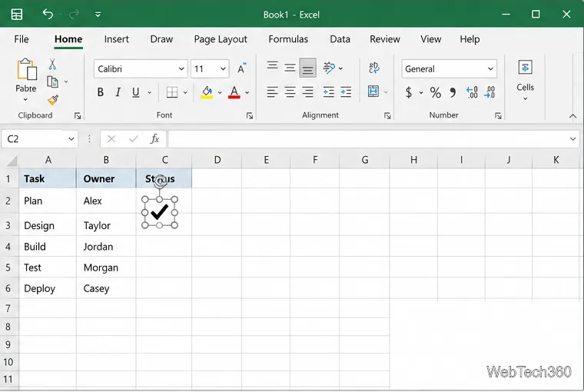Image resolution: width=584 pixels, height=392 pixels.
Task: Click the Wrap Text icon
Action: [x=374, y=68]
